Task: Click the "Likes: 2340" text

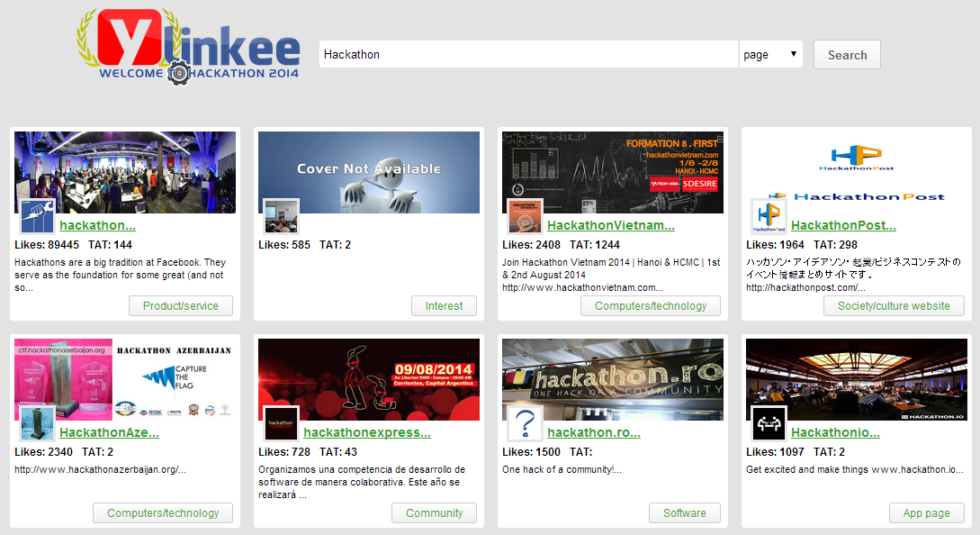Action: (x=44, y=452)
